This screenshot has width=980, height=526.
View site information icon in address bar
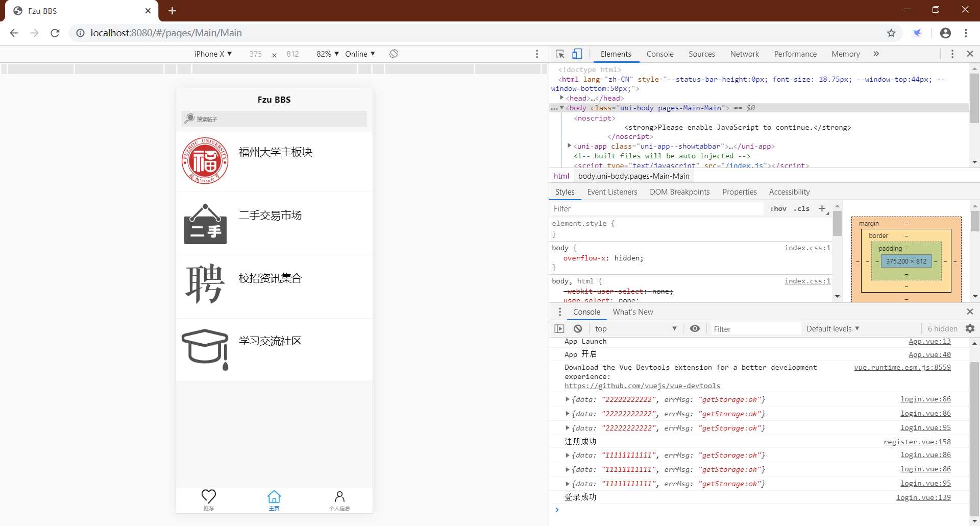80,33
